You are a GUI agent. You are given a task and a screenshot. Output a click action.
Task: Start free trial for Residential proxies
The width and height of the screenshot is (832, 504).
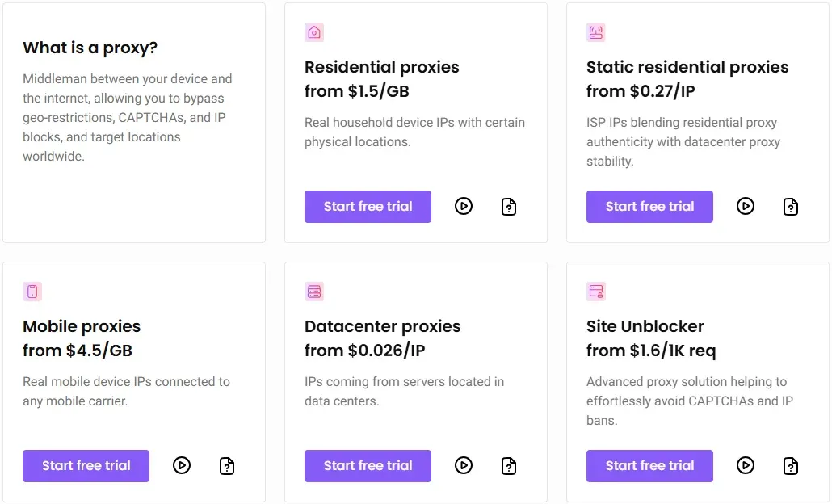pyautogui.click(x=368, y=207)
